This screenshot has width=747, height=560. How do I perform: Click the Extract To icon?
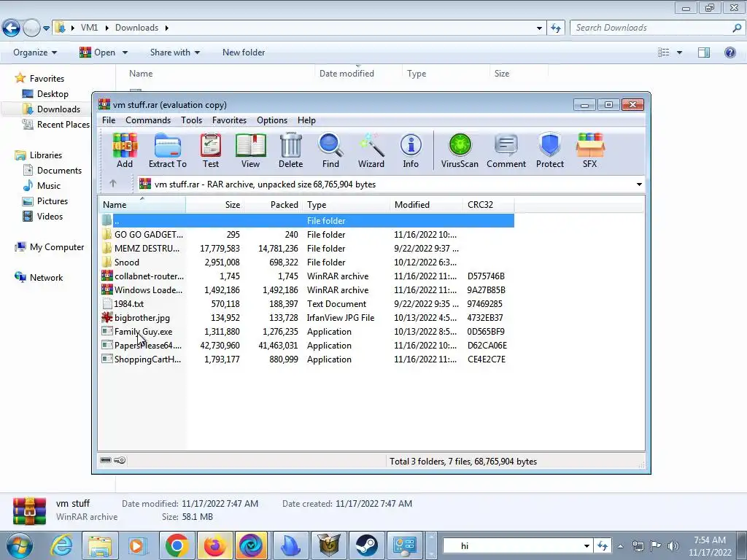pyautogui.click(x=168, y=150)
